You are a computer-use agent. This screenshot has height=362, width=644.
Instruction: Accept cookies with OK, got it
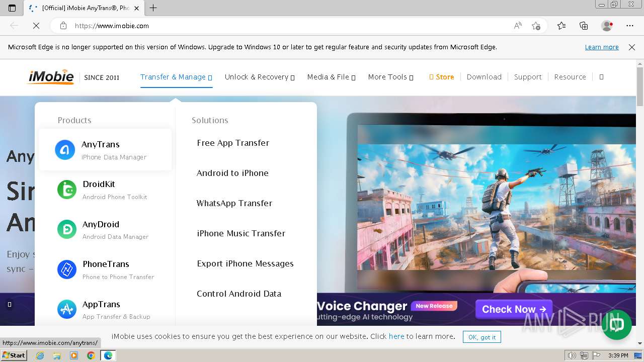482,337
